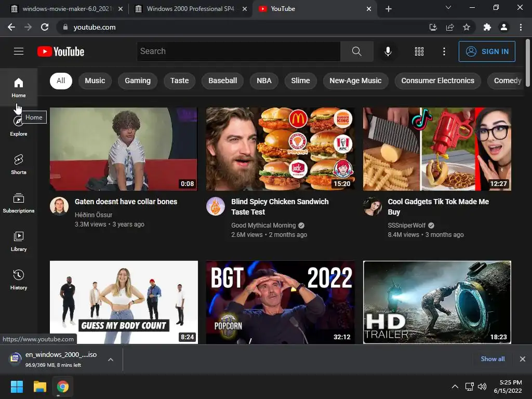Open the YouTube apps grid
This screenshot has height=399, width=532.
[x=419, y=51]
